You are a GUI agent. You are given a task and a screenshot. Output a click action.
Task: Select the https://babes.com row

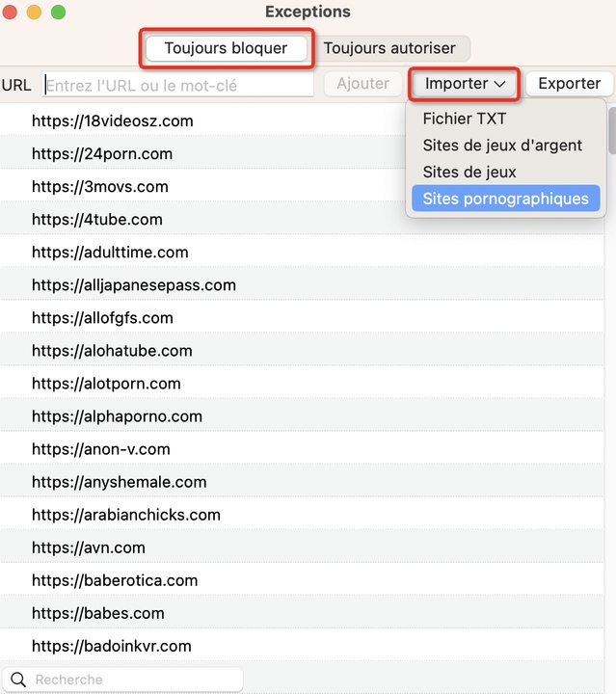coord(303,613)
